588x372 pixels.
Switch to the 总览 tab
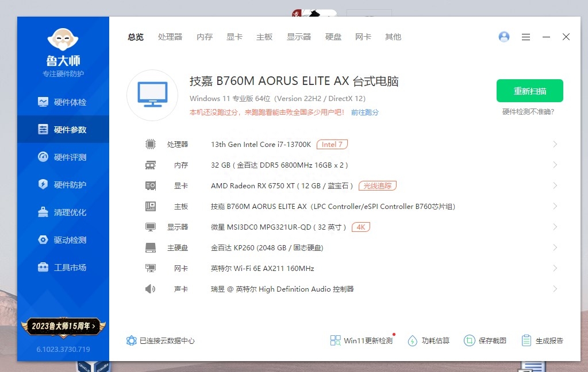pyautogui.click(x=136, y=37)
